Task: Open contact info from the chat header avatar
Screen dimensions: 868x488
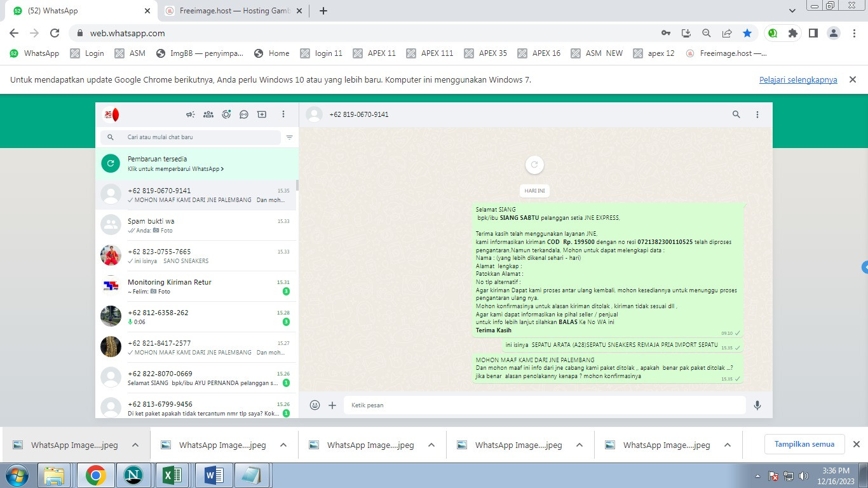Action: pos(314,114)
